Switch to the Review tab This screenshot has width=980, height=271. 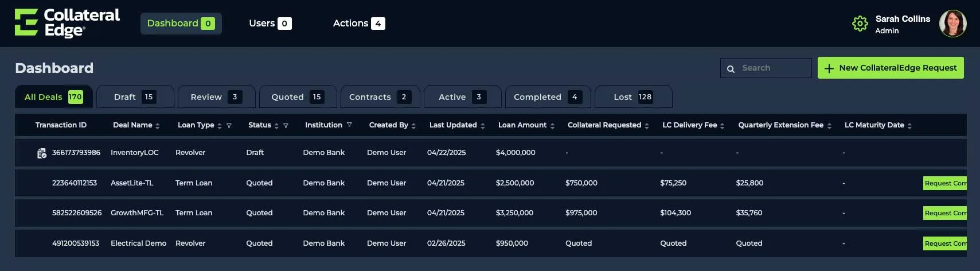[217, 97]
